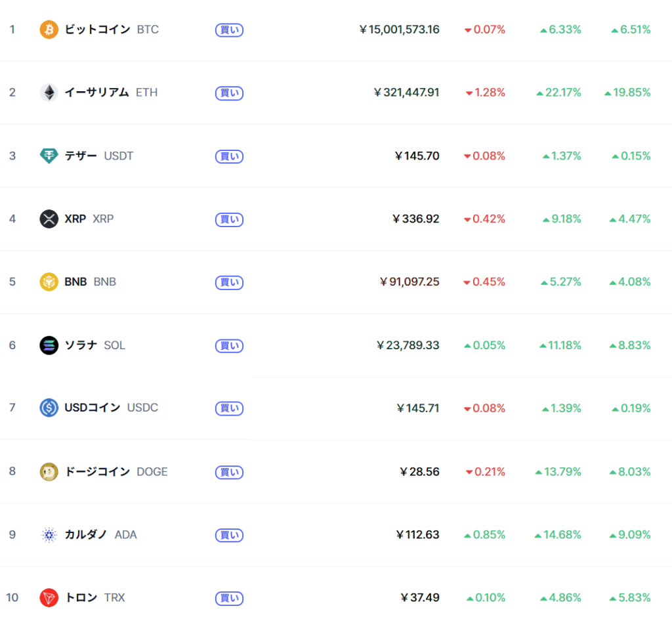Click the 買い button for XRP
Image resolution: width=672 pixels, height=621 pixels.
tap(229, 219)
